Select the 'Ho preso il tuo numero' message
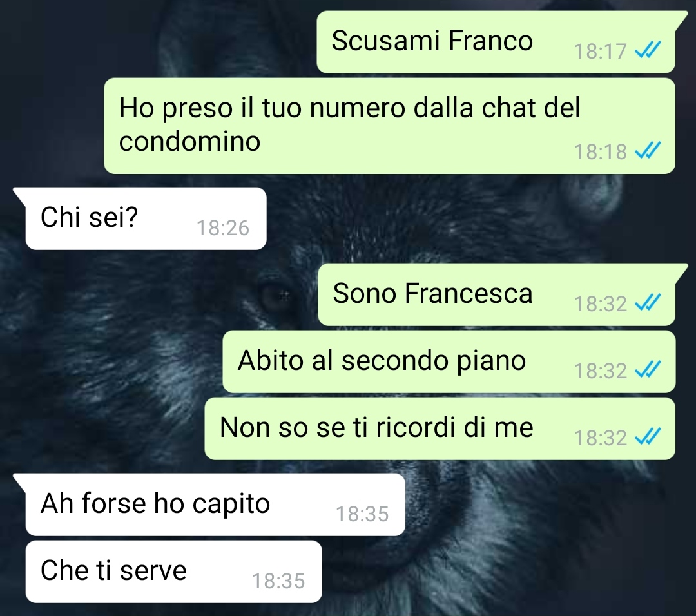696x616 pixels. click(x=389, y=126)
